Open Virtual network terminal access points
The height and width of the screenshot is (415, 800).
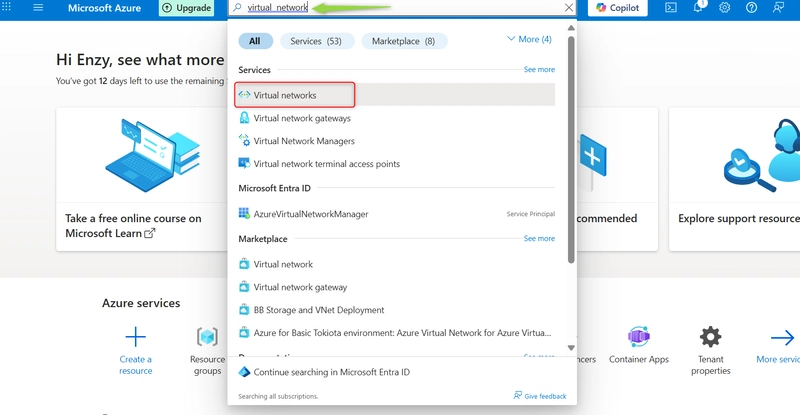(x=395, y=164)
